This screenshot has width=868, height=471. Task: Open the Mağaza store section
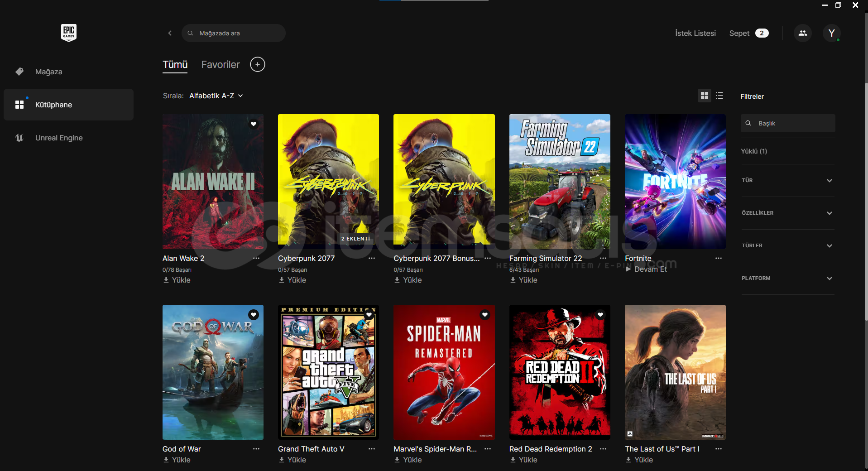tap(68, 72)
